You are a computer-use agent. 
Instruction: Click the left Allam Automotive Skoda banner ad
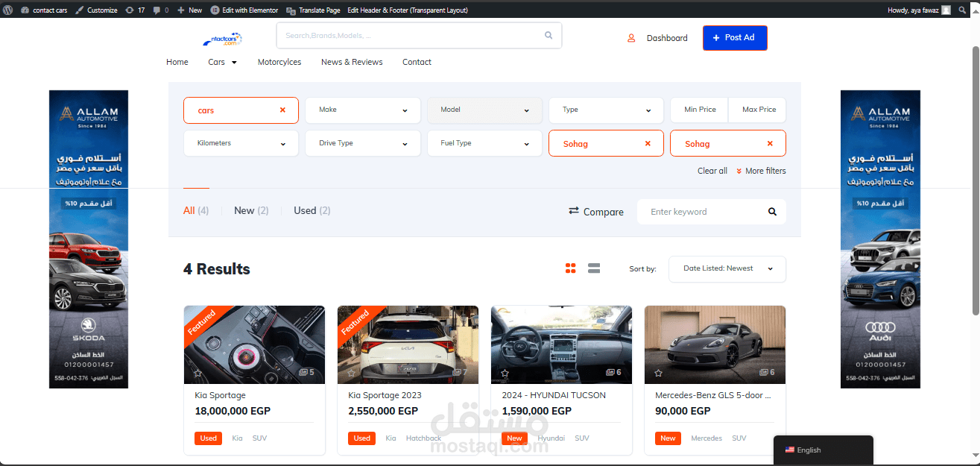click(89, 239)
